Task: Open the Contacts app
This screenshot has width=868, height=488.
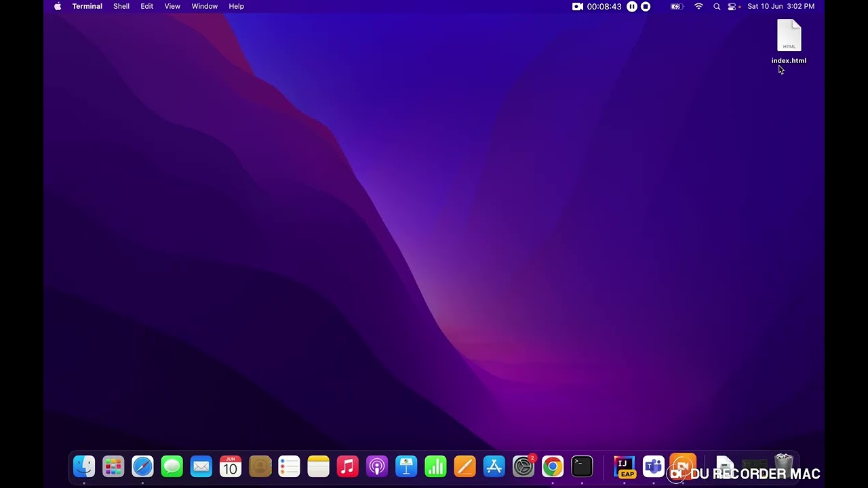Action: click(260, 466)
